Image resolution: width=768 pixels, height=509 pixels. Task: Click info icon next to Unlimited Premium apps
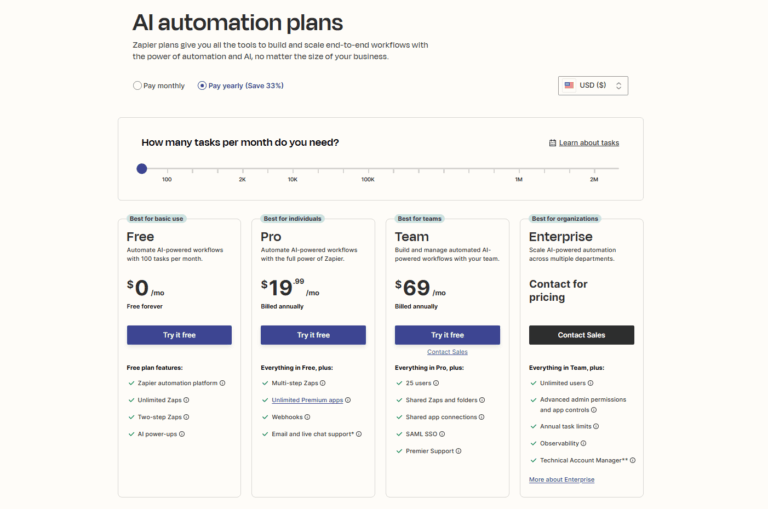(x=348, y=400)
